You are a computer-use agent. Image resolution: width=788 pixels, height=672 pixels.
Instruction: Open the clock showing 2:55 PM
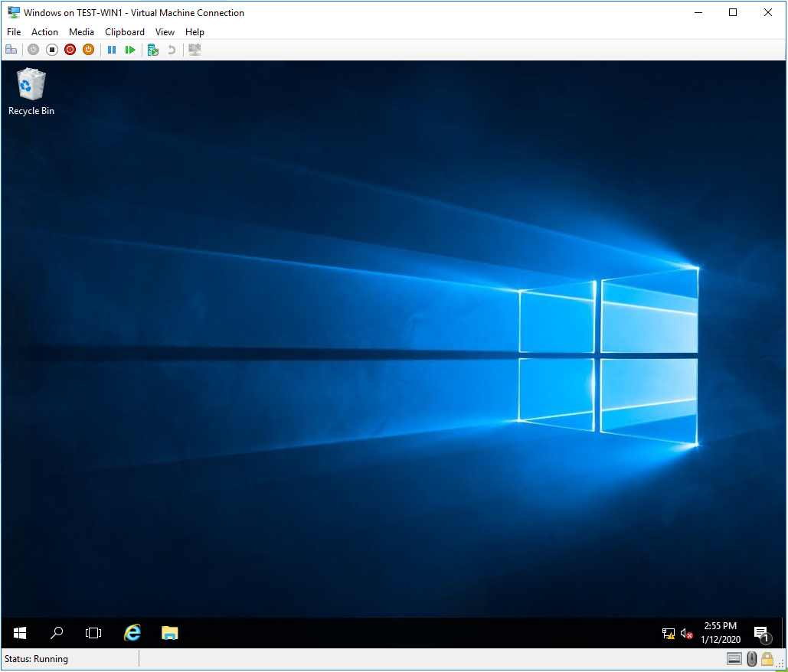(721, 633)
